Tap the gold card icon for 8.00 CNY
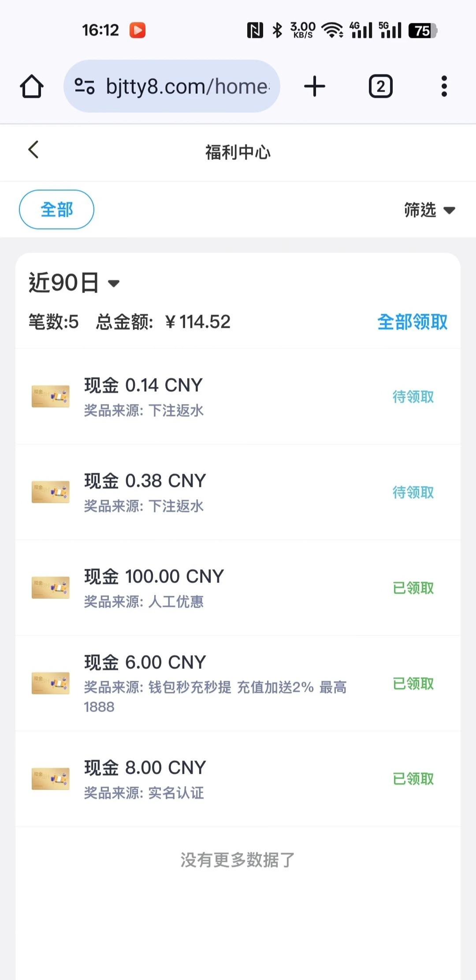The image size is (476, 980). tap(50, 779)
